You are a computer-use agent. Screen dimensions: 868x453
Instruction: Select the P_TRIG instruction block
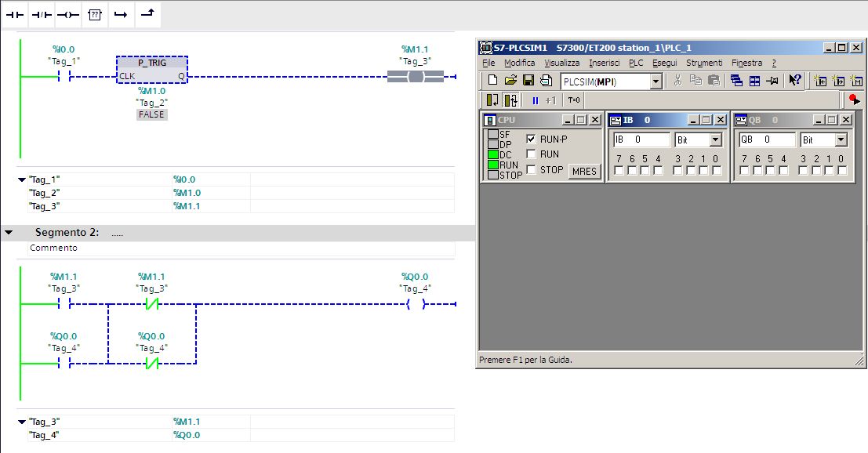(152, 69)
